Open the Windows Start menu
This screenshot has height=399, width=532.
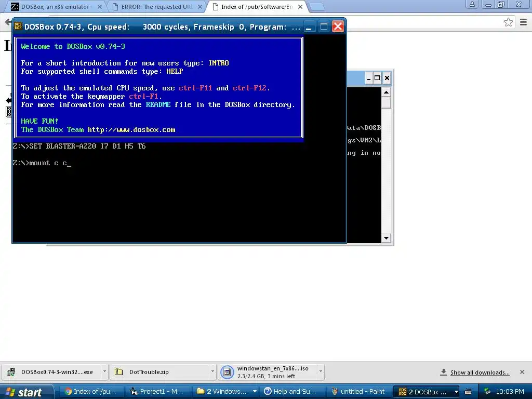[27, 392]
